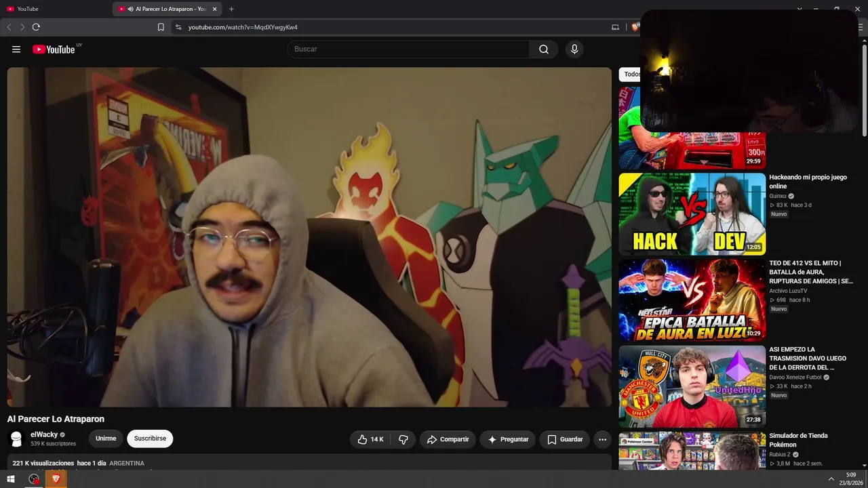Visit the Archivo LuzuTV channel
Viewport: 868px width, 488px height.
tap(788, 291)
